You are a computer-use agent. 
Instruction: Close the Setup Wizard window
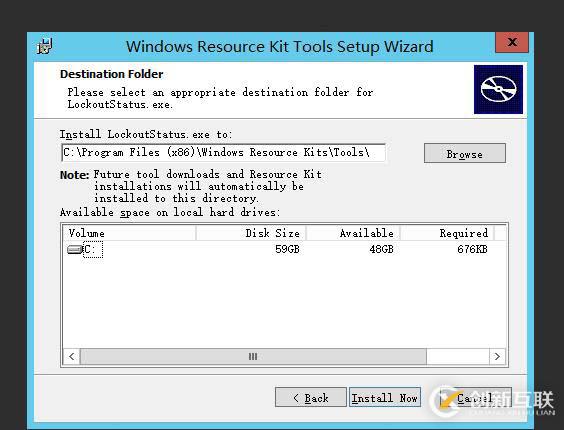coord(512,42)
